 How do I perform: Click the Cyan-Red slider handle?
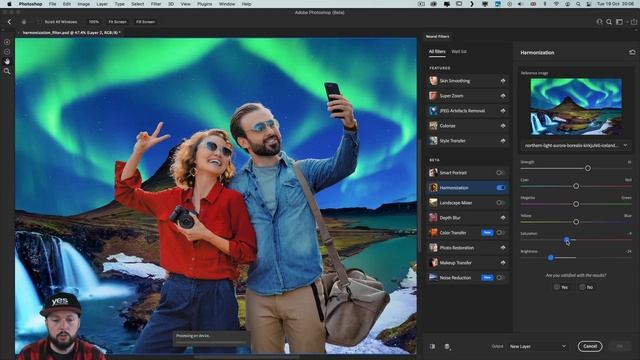[x=576, y=186]
